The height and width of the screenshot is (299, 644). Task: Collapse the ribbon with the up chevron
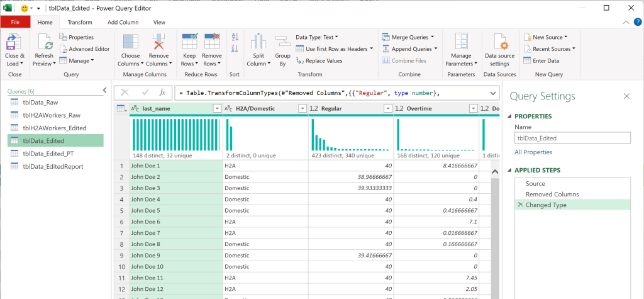[x=626, y=23]
